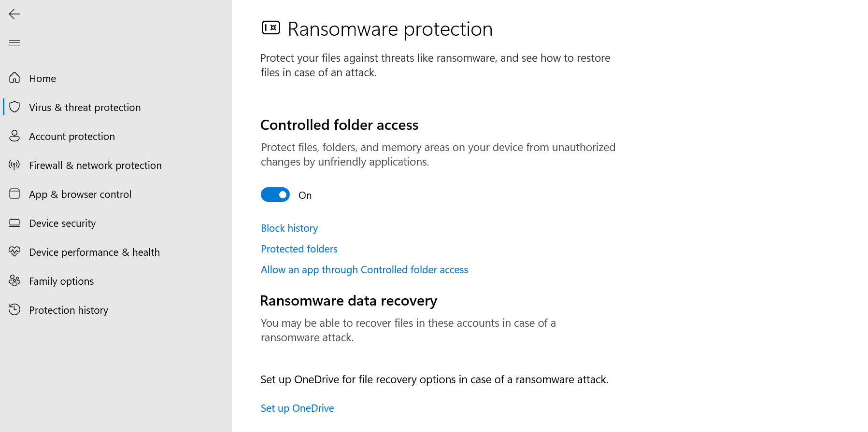868x432 pixels.
Task: Turn off Controlled folder access toggle
Action: click(x=275, y=195)
